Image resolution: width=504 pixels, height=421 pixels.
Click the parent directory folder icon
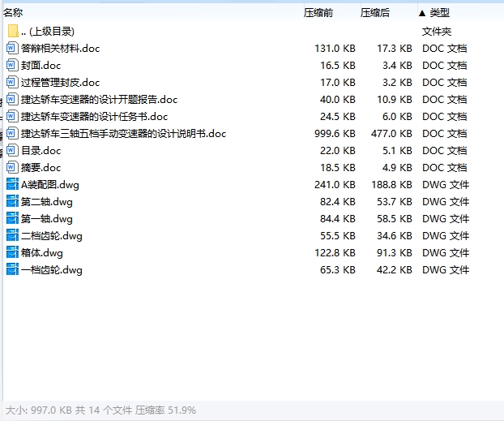point(13,31)
